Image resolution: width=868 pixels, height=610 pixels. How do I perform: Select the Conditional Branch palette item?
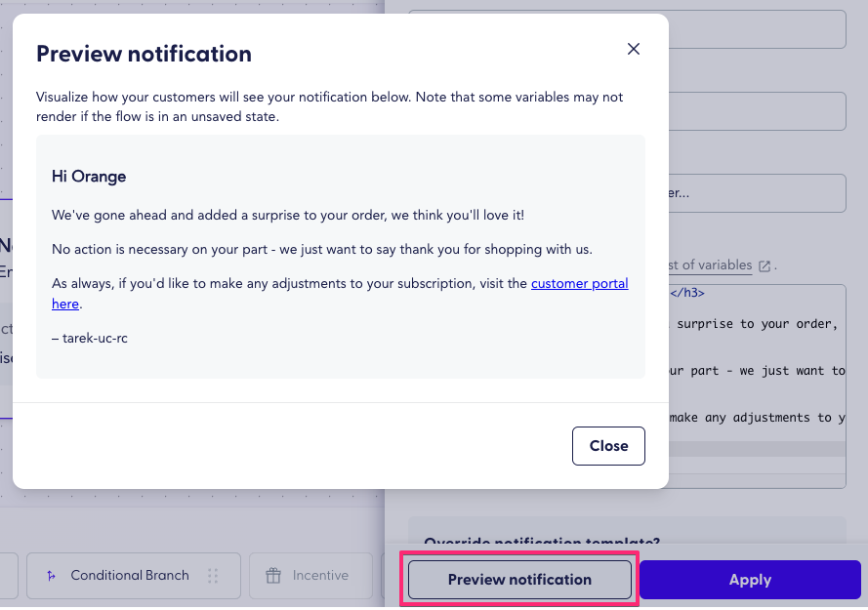coord(133,576)
